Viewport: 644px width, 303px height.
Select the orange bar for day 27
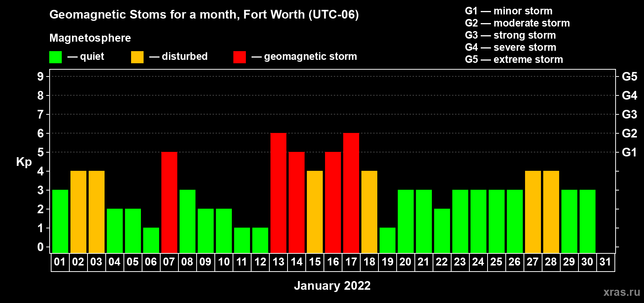point(533,212)
